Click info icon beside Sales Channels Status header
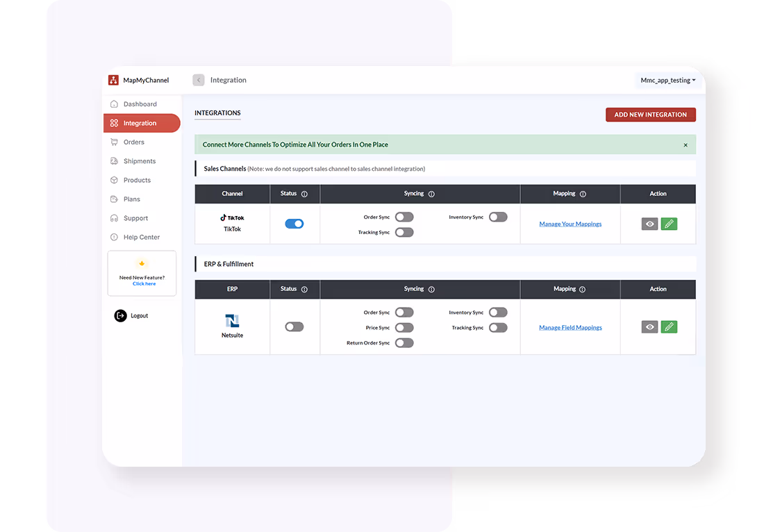 pyautogui.click(x=304, y=194)
